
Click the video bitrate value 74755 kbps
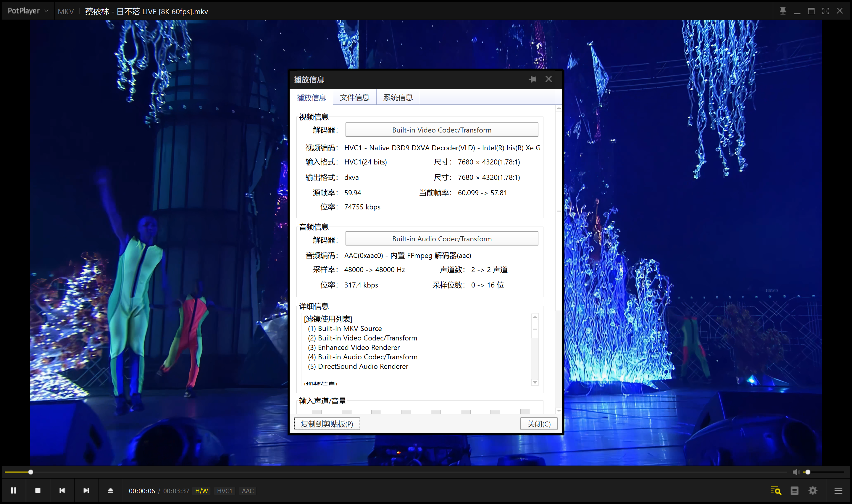point(362,207)
